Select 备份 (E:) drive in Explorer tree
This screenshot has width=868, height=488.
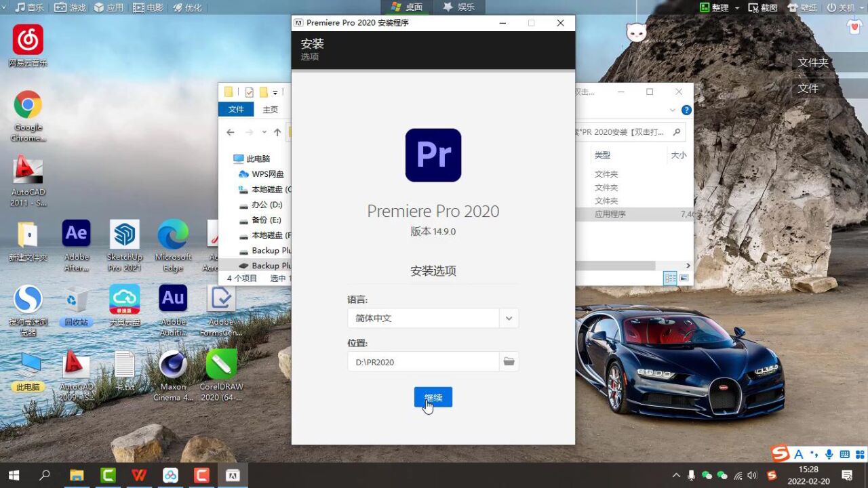pyautogui.click(x=260, y=220)
